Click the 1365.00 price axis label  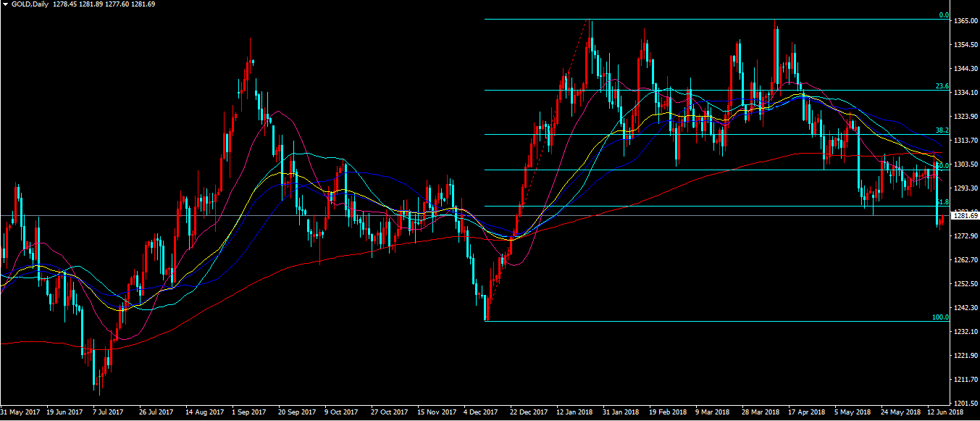click(x=966, y=22)
